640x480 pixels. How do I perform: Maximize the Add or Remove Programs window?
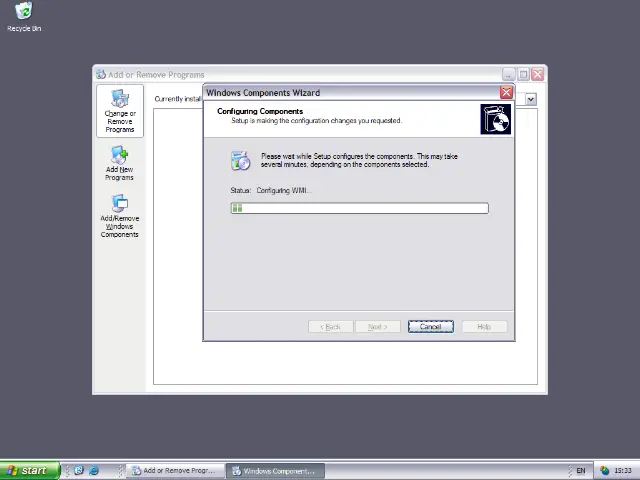[x=523, y=74]
